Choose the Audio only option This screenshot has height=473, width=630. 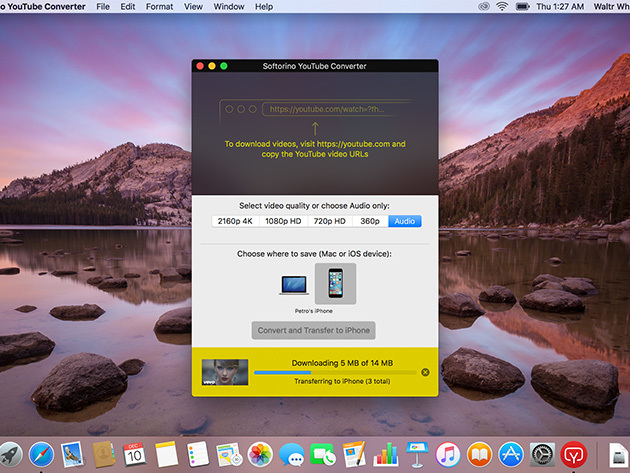coord(405,221)
